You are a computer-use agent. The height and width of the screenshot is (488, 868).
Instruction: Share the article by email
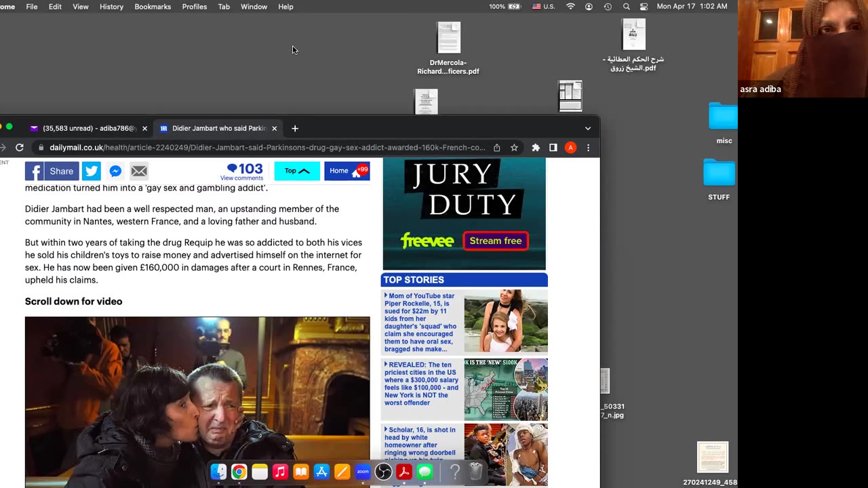139,171
